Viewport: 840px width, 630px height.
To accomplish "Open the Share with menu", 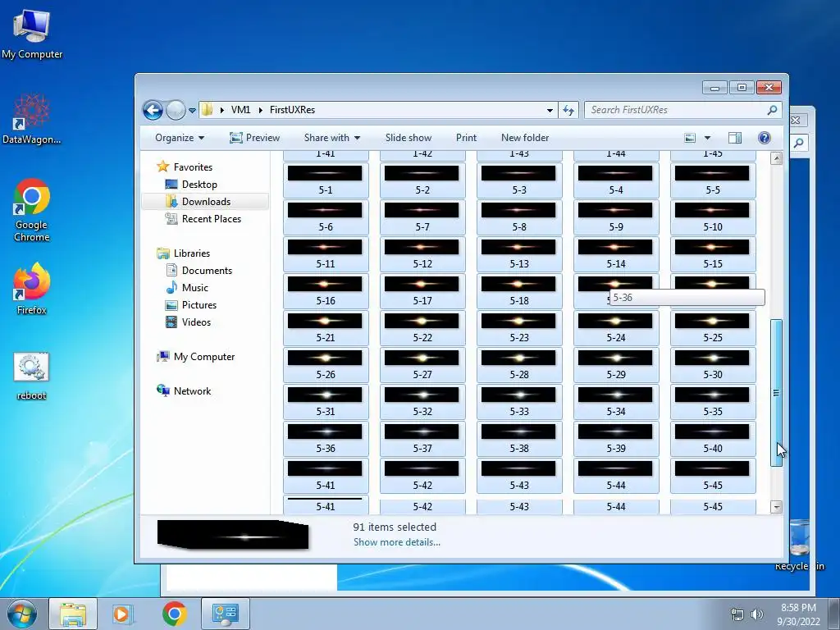I will [x=331, y=138].
